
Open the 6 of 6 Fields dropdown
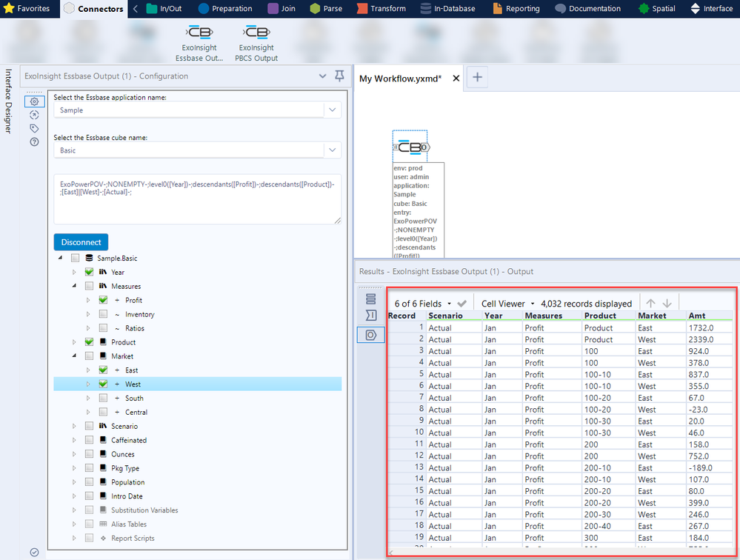(423, 304)
